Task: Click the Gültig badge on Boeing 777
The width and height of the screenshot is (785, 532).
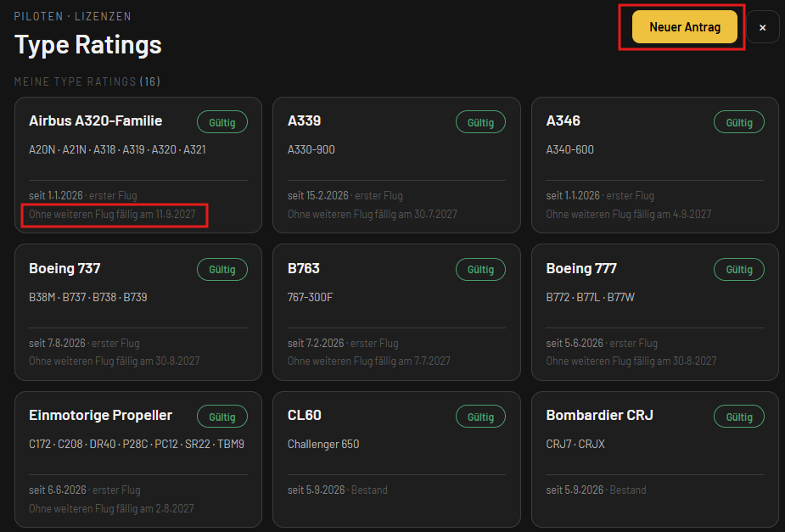Action: coord(739,269)
